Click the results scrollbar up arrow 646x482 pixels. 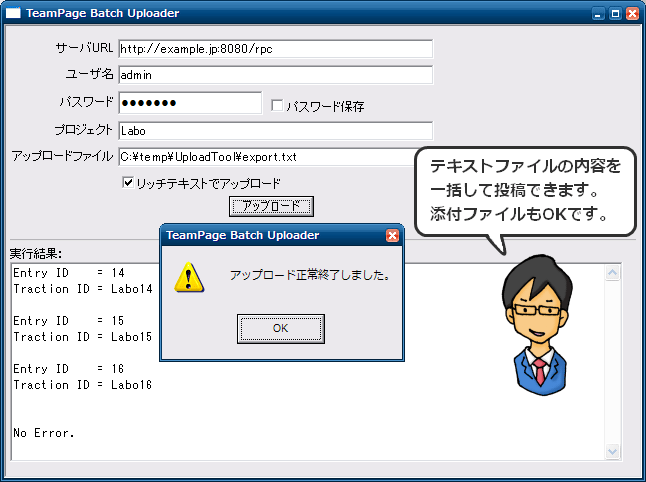point(612,273)
